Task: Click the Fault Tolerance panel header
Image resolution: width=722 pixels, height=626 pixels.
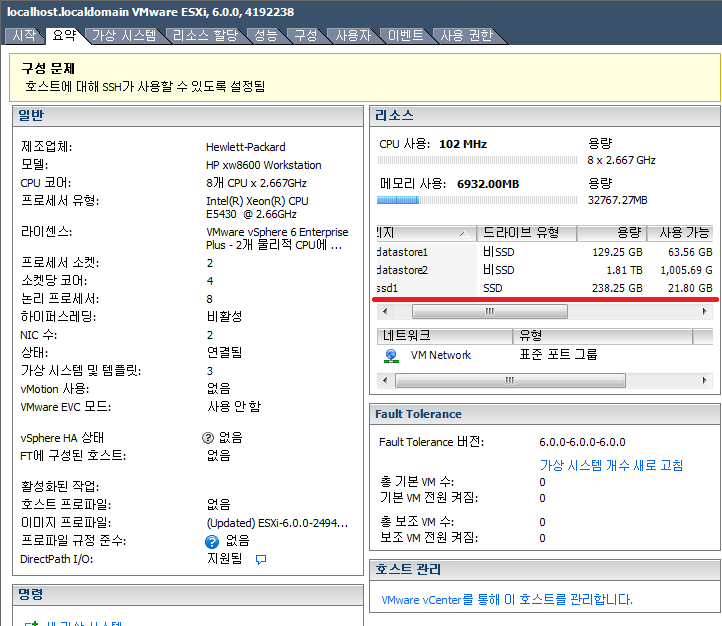Action: click(545, 414)
